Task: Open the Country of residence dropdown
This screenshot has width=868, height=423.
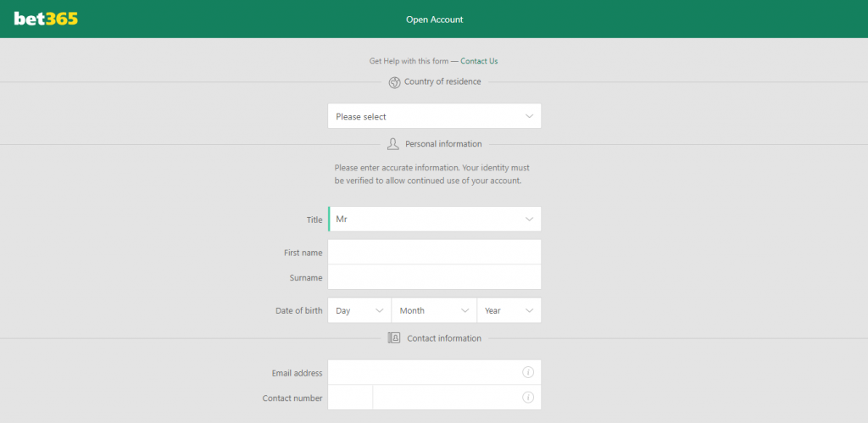Action: 435,116
